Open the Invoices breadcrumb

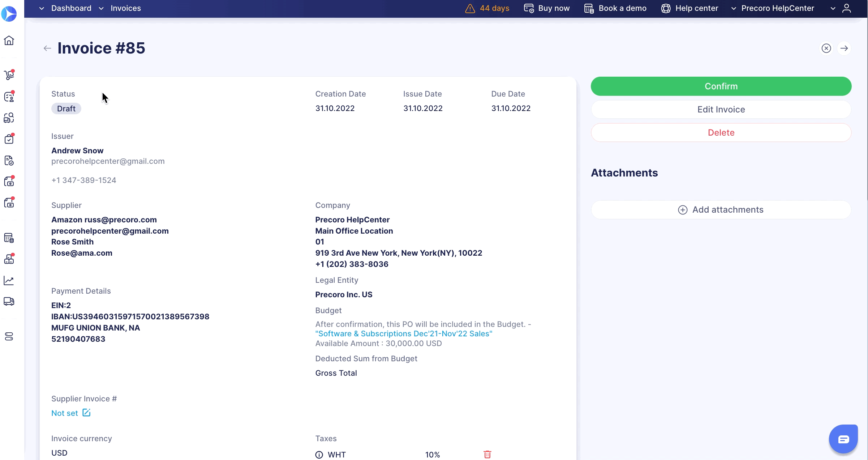pyautogui.click(x=126, y=8)
